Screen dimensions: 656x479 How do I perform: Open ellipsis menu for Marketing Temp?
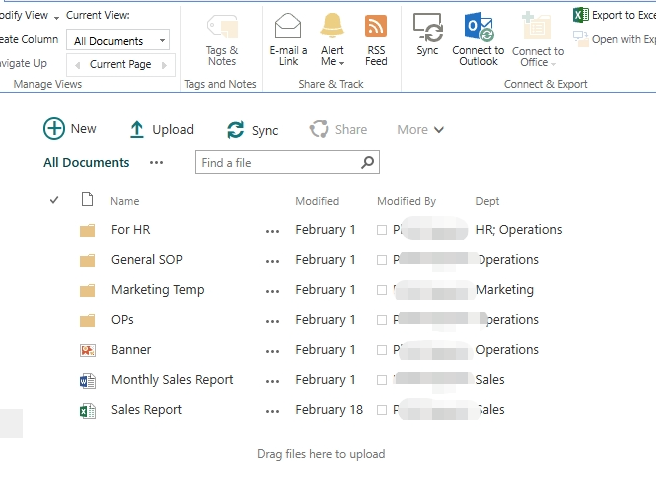click(272, 292)
